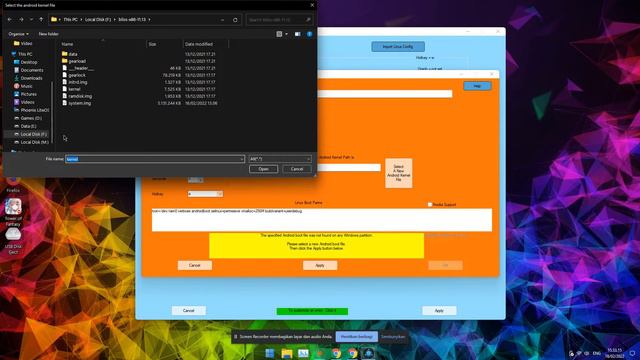Click the search magnifier icon
The image size is (640, 360).
tap(308, 20)
